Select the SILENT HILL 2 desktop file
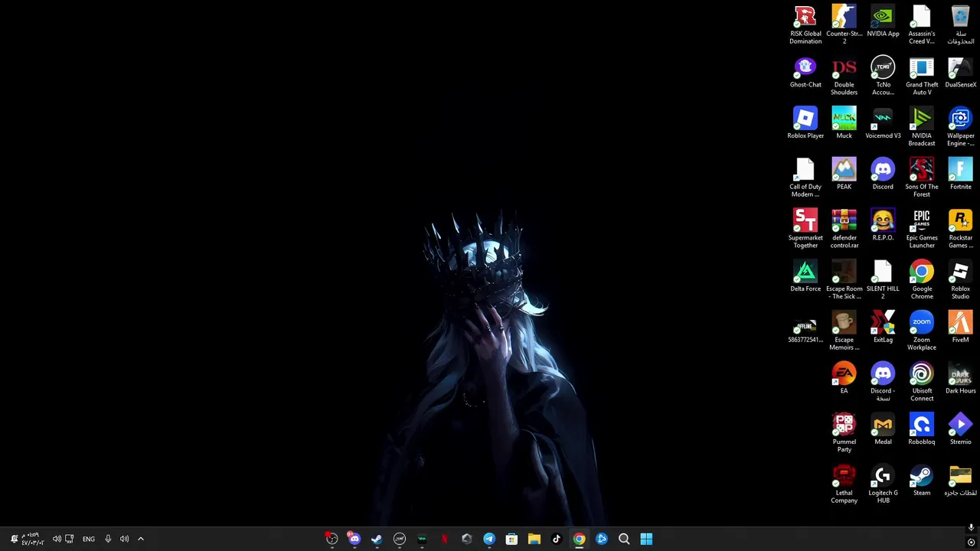 click(883, 280)
